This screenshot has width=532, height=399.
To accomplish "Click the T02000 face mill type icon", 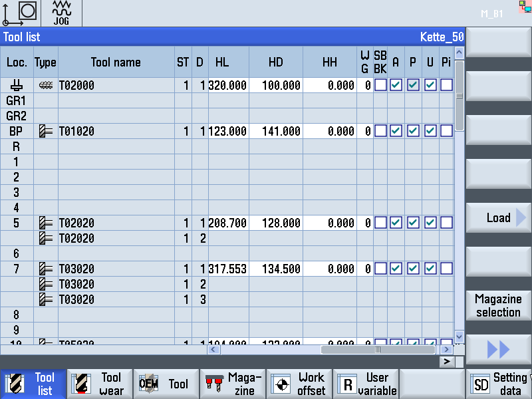I will (46, 85).
